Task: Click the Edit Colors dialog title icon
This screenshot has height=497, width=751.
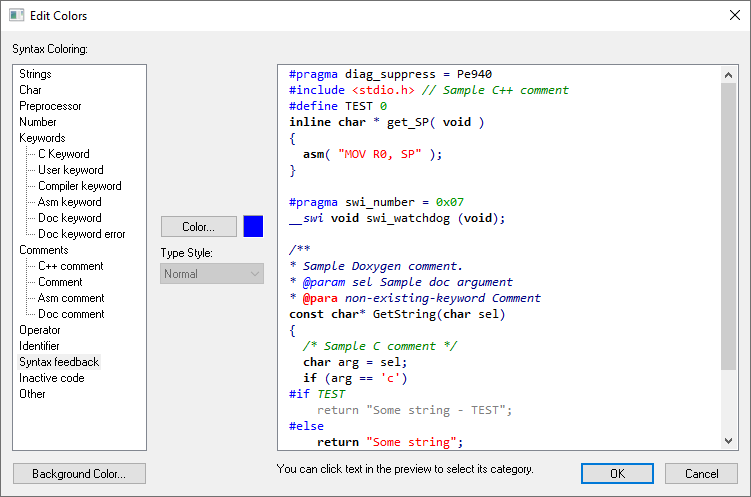Action: click(17, 15)
